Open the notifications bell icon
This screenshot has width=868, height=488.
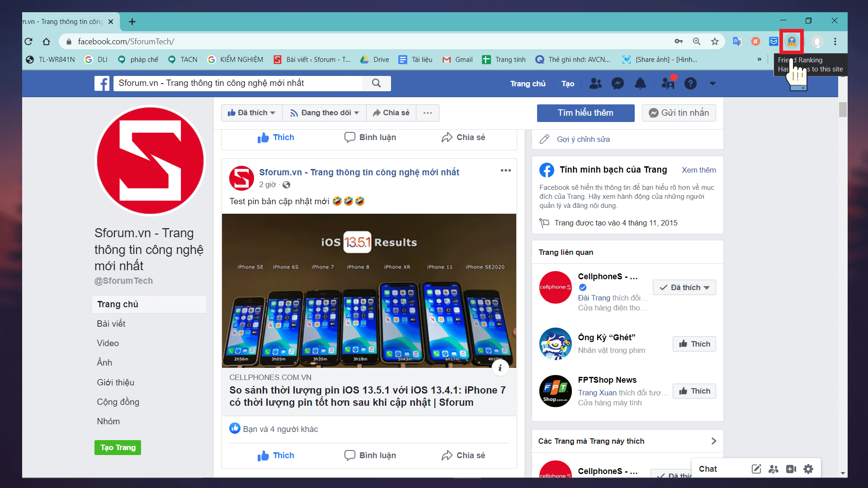pyautogui.click(x=640, y=84)
